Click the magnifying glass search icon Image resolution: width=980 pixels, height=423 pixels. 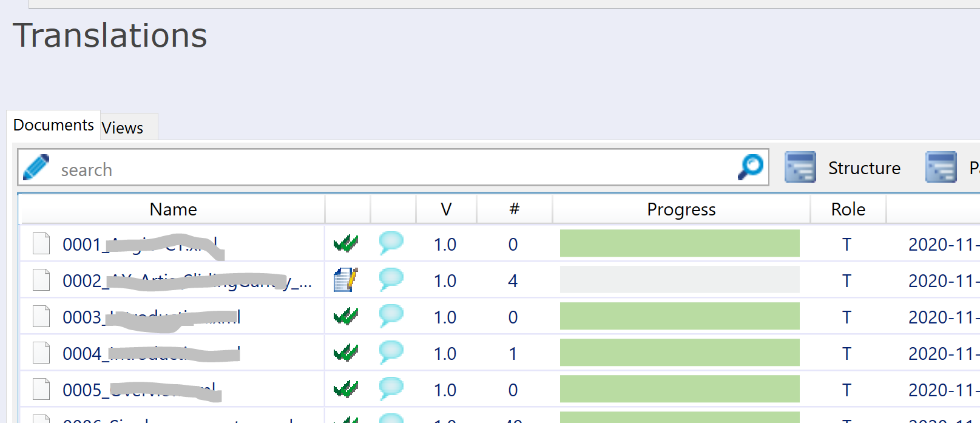click(x=751, y=167)
